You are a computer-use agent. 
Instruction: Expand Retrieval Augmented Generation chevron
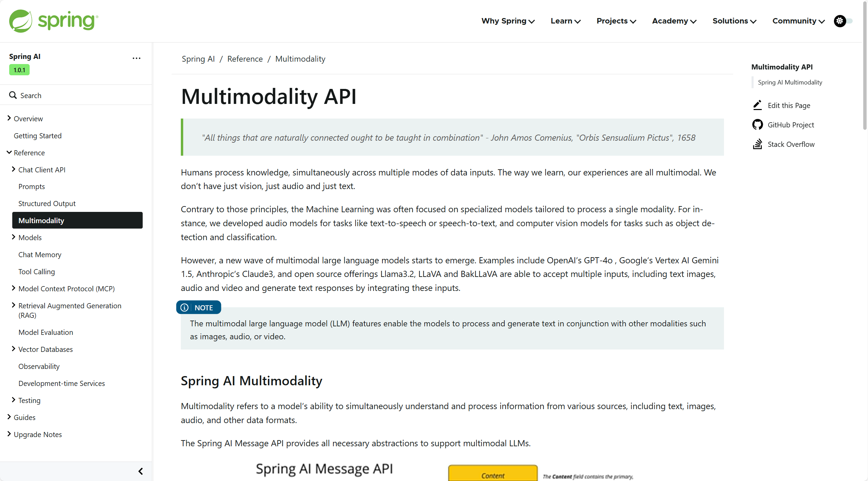tap(14, 305)
